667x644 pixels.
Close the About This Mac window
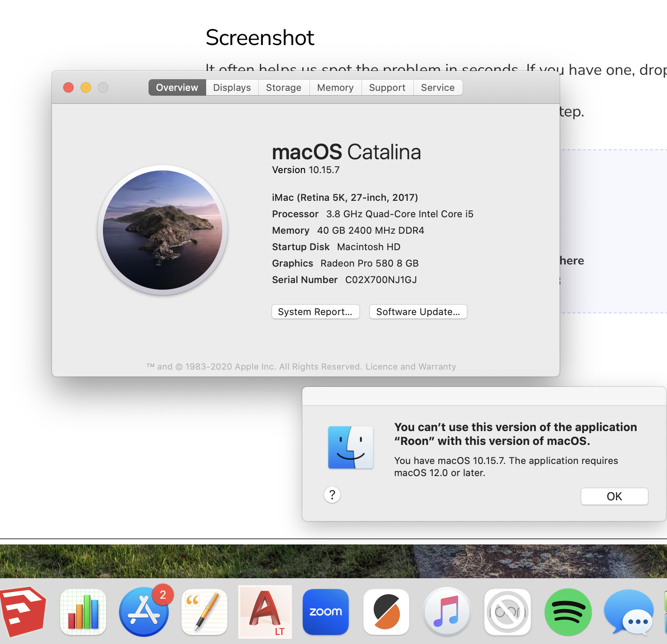68,87
